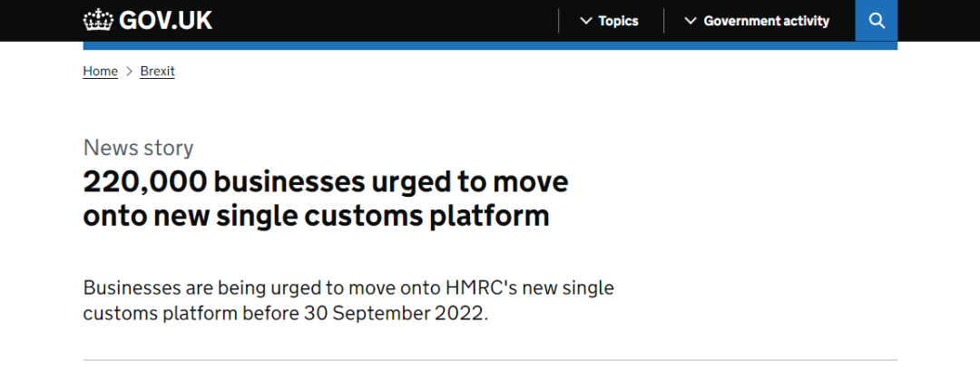Click the GOV.UK wordmark text
This screenshot has height=380, width=980.
point(166,21)
